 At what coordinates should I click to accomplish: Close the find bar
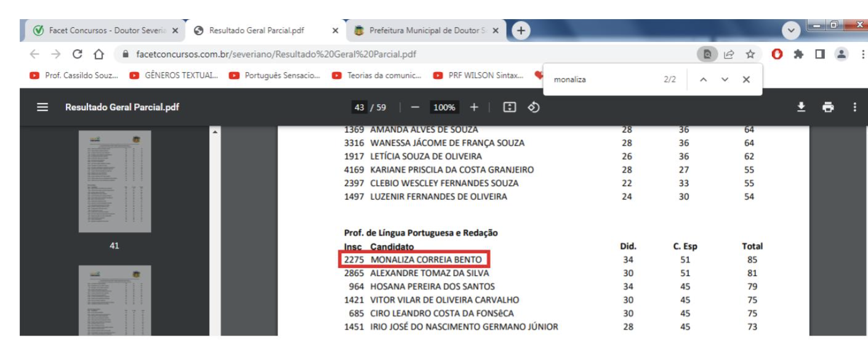[746, 79]
